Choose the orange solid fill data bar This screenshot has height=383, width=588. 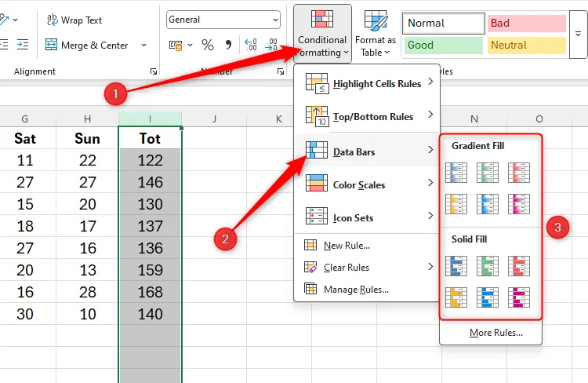456,297
